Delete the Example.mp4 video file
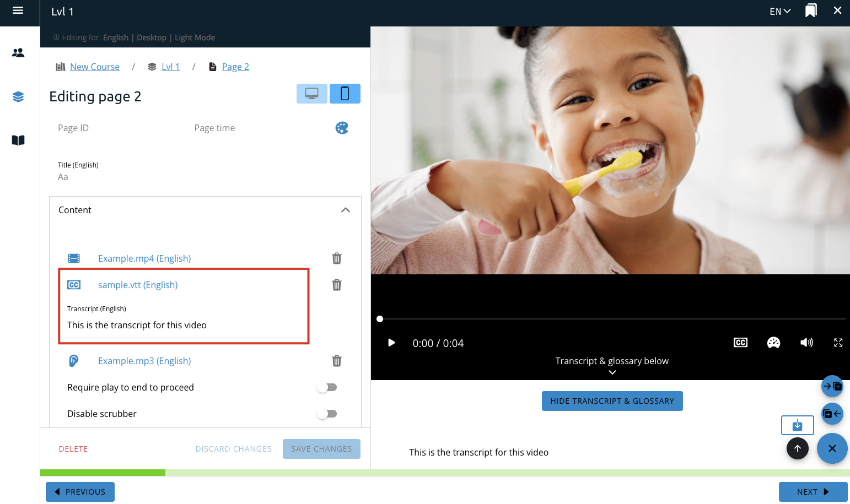The height and width of the screenshot is (504, 850). click(336, 258)
